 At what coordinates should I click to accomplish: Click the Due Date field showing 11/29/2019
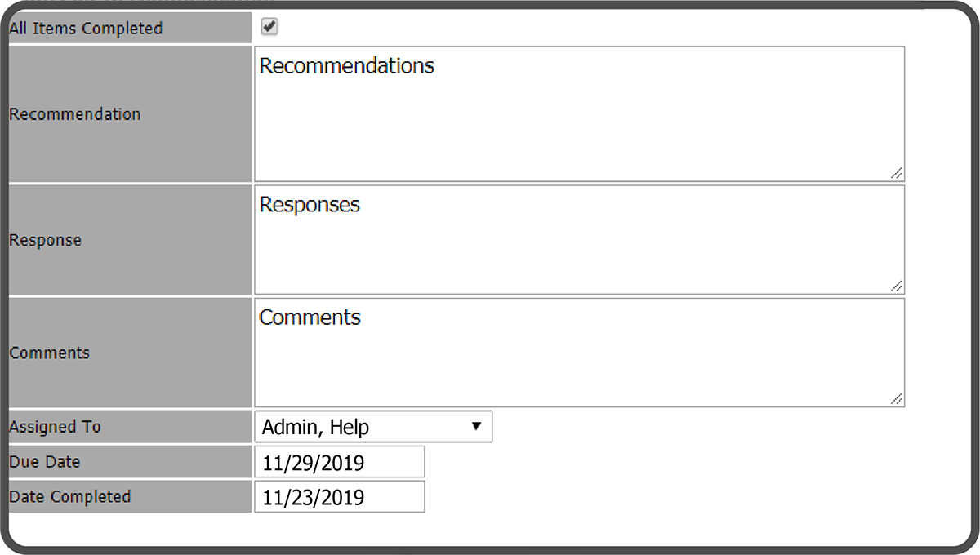(340, 463)
